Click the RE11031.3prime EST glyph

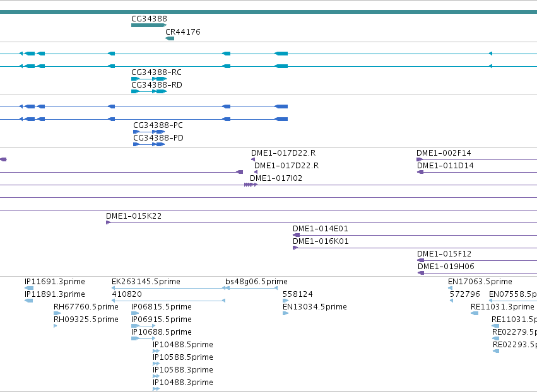[x=475, y=313]
